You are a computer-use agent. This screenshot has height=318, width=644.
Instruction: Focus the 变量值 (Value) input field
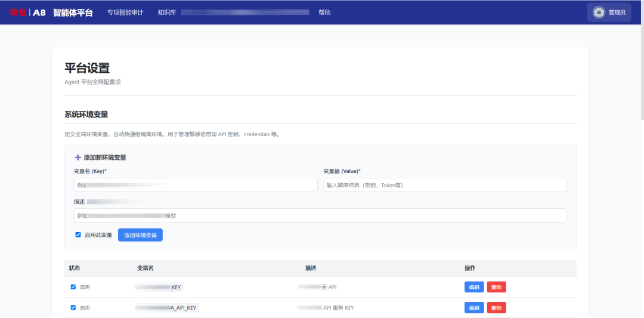pyautogui.click(x=445, y=185)
